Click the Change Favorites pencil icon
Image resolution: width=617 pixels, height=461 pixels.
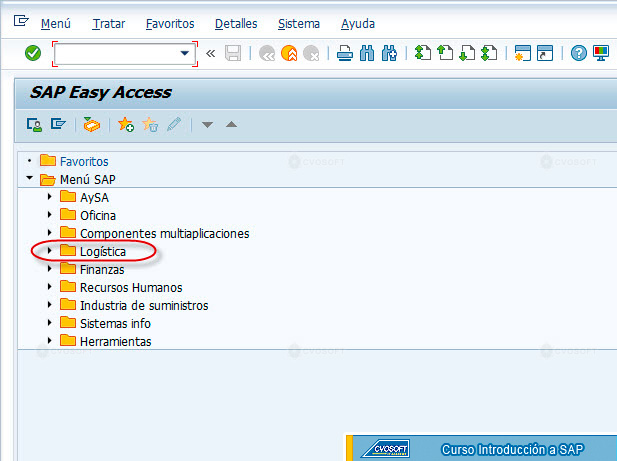(174, 125)
